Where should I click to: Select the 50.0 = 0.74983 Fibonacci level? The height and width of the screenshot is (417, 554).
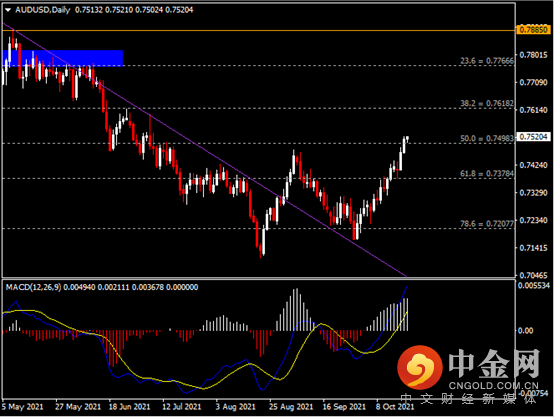487,139
